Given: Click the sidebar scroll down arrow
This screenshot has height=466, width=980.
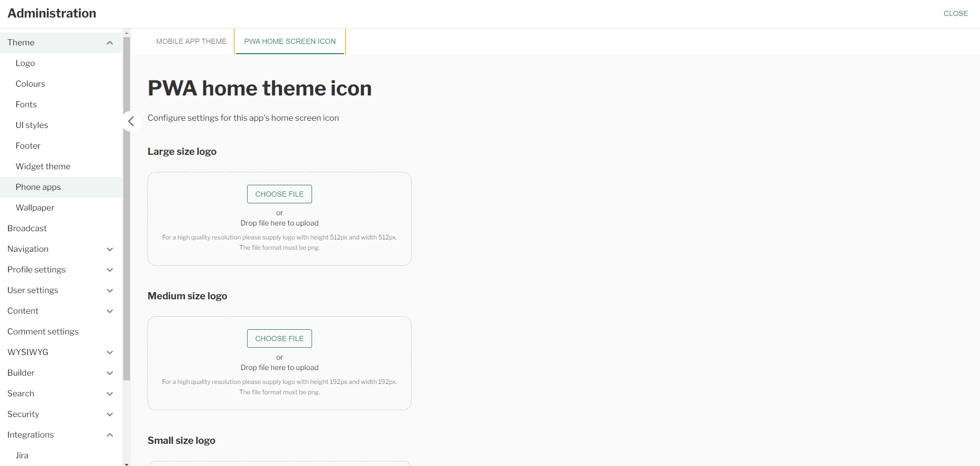Looking at the screenshot, I should 127,463.
